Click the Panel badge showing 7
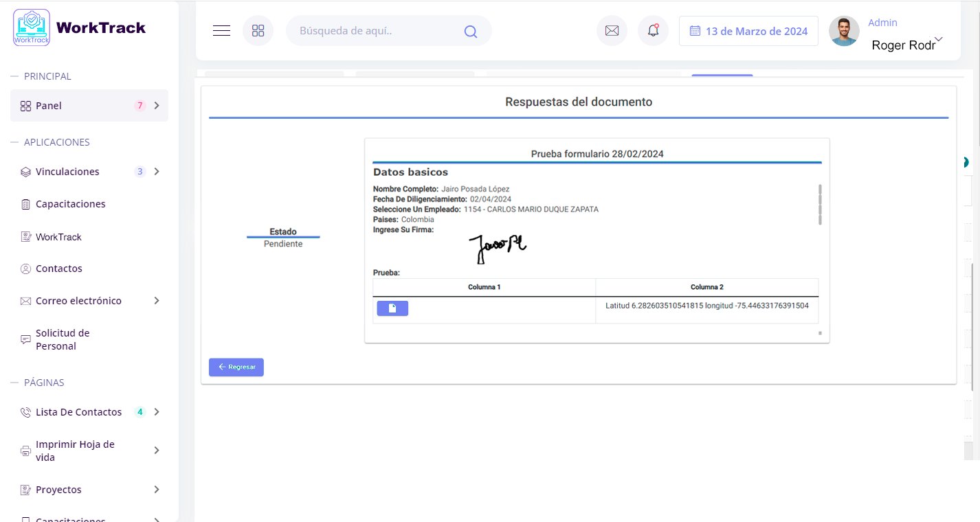The height and width of the screenshot is (522, 980). 140,106
